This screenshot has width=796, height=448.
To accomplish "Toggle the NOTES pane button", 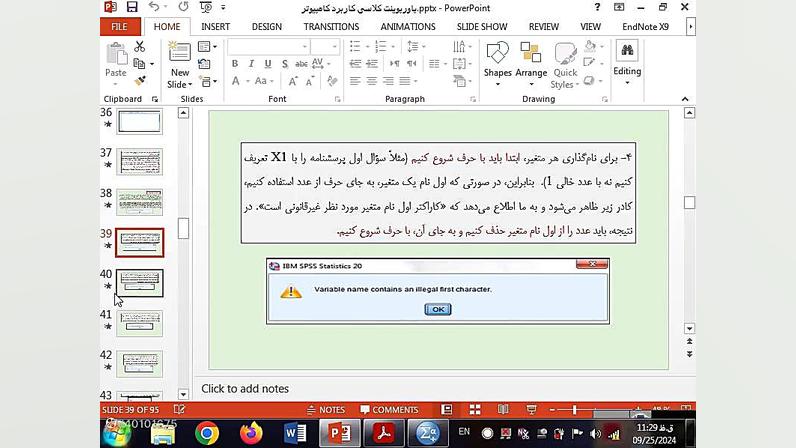I will [x=326, y=409].
